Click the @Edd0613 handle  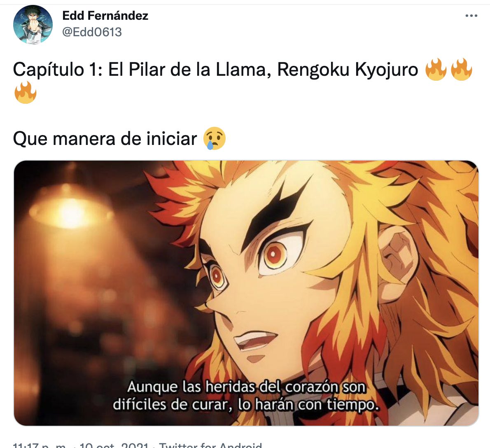92,32
